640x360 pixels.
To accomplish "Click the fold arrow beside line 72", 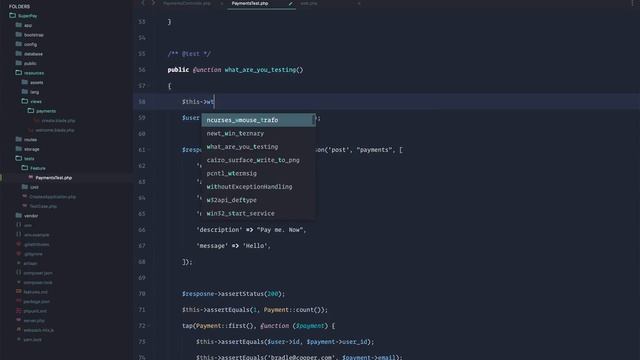I will (149, 326).
